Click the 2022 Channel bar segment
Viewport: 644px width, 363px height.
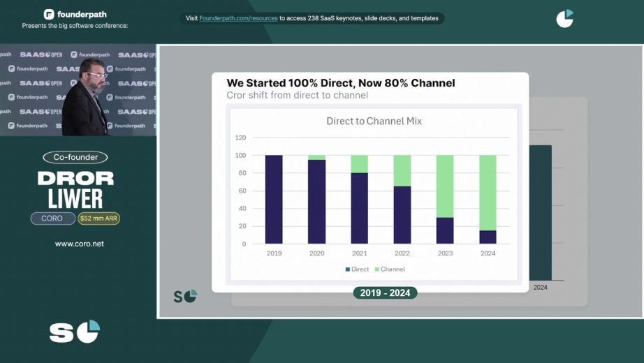point(402,171)
